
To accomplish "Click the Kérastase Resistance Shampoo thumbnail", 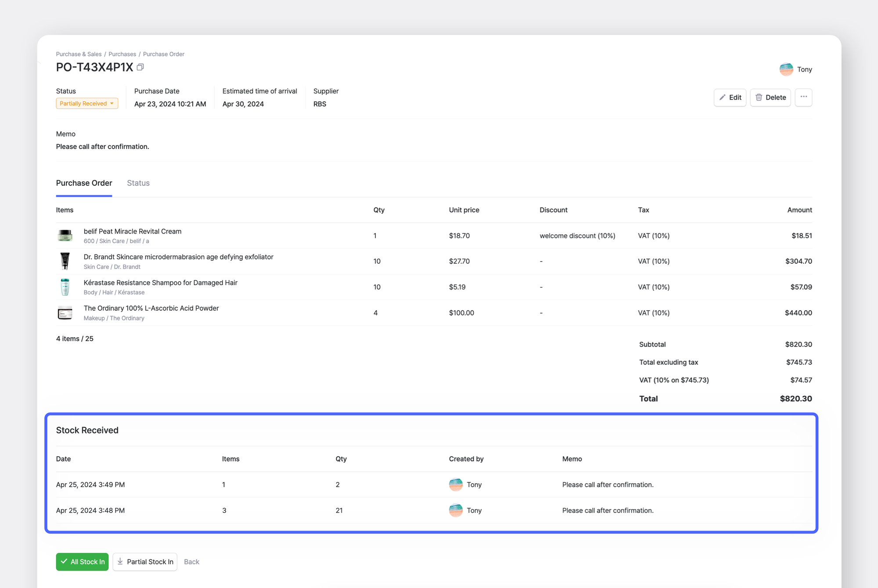I will click(65, 287).
